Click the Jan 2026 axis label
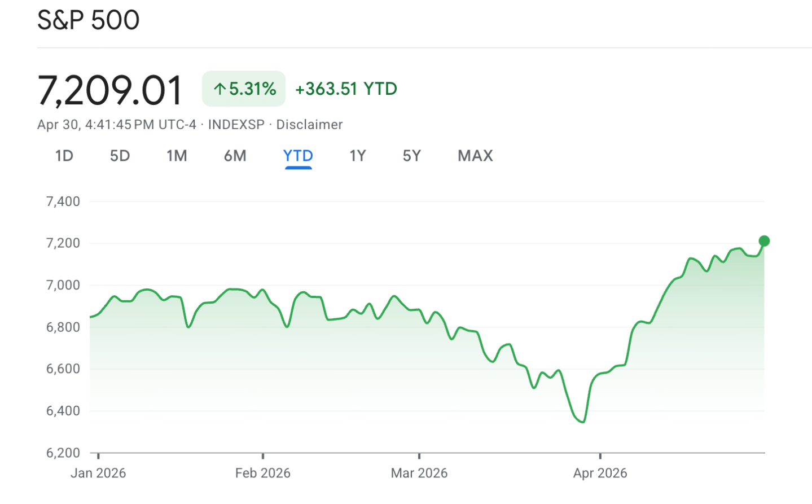812x504 pixels. pyautogui.click(x=98, y=473)
